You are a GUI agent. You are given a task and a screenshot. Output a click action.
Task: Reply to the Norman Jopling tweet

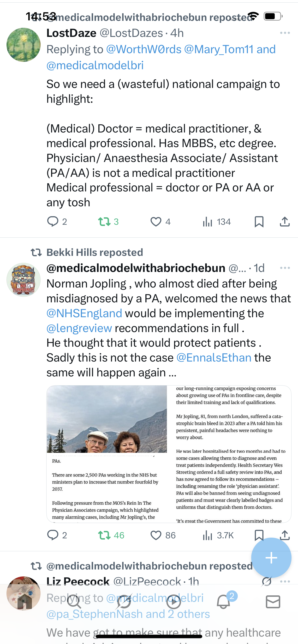(x=53, y=535)
